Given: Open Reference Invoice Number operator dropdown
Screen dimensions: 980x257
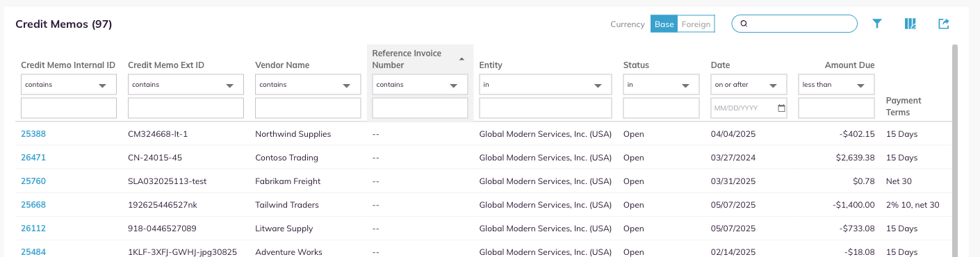Looking at the screenshot, I should [x=420, y=85].
